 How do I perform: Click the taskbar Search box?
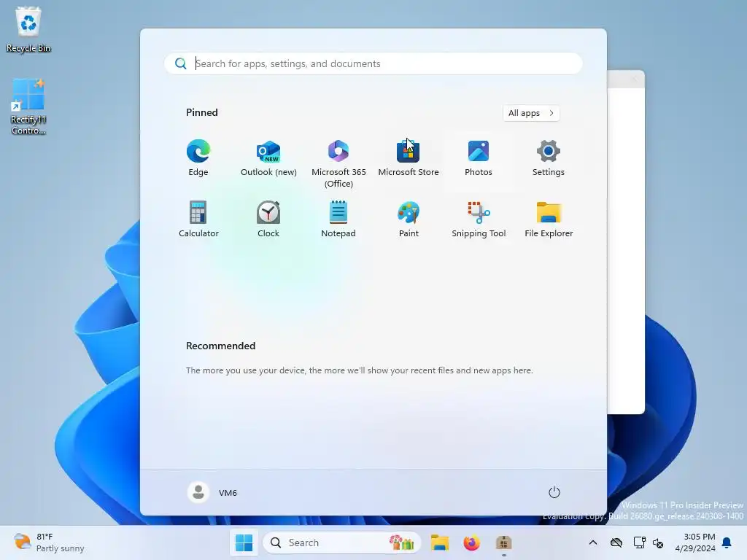(x=341, y=542)
